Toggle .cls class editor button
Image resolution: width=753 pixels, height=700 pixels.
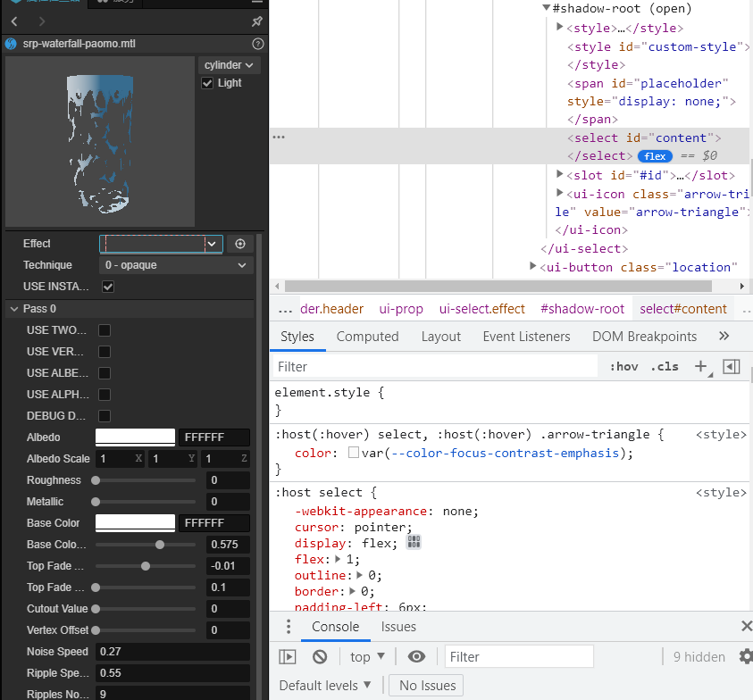pos(665,367)
